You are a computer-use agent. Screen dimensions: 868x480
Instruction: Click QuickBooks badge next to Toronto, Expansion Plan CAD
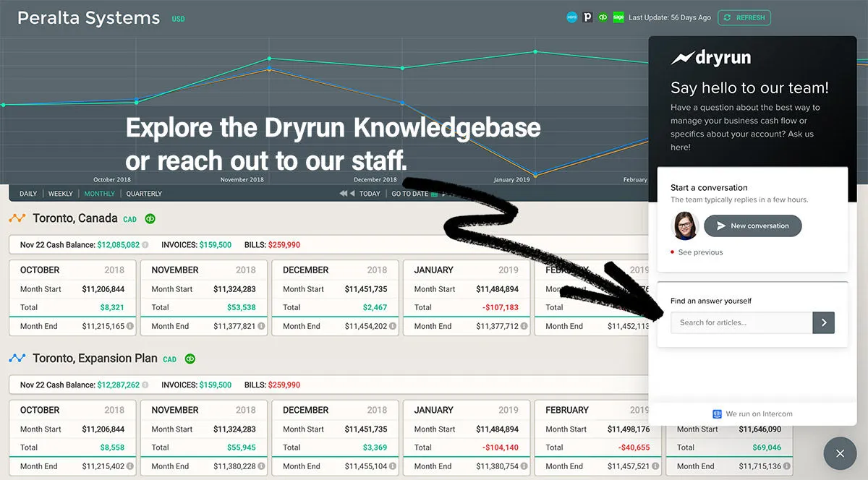(x=190, y=359)
